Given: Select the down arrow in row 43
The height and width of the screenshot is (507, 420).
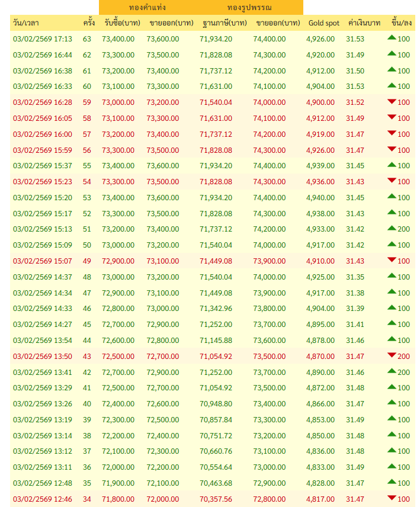Looking at the screenshot, I should pos(392,355).
